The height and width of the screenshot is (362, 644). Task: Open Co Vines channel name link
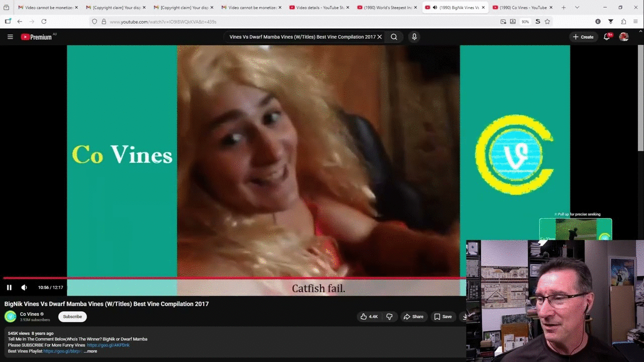[29, 314]
